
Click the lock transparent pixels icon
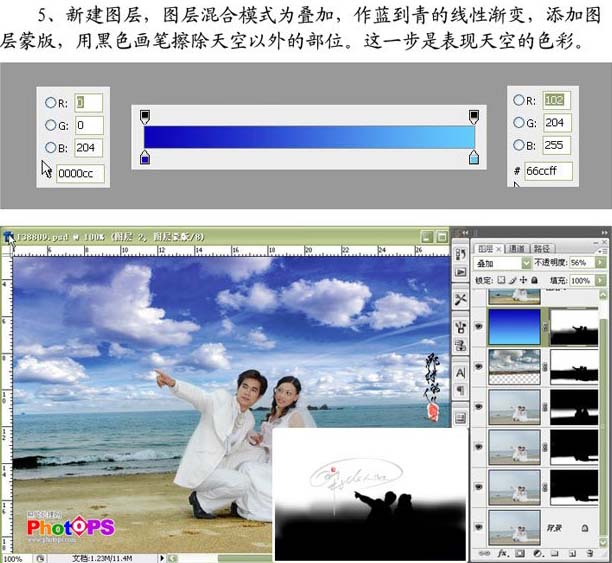pos(502,280)
